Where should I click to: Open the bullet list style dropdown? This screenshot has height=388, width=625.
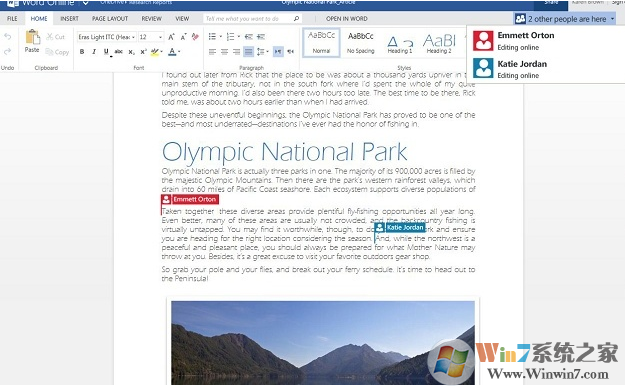tap(220, 37)
